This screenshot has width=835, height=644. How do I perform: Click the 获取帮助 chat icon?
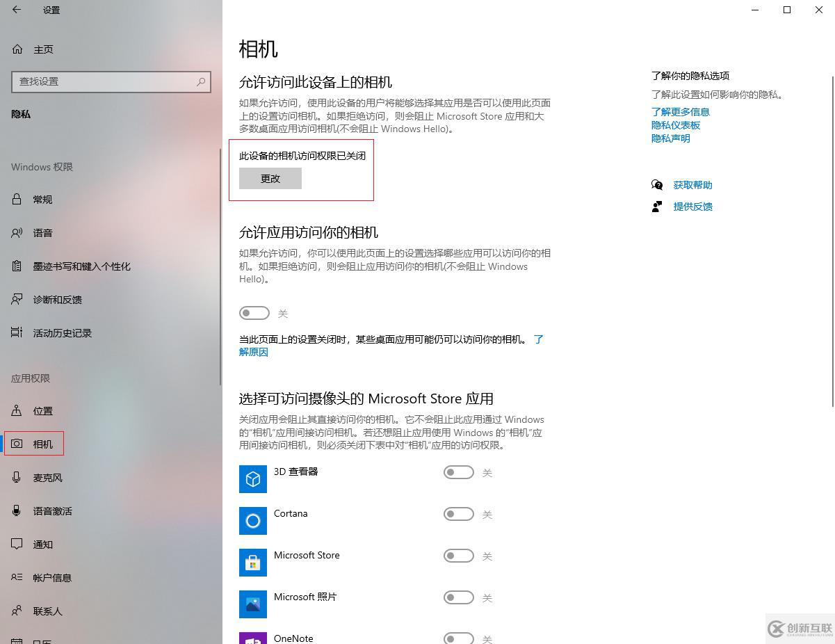pyautogui.click(x=657, y=185)
